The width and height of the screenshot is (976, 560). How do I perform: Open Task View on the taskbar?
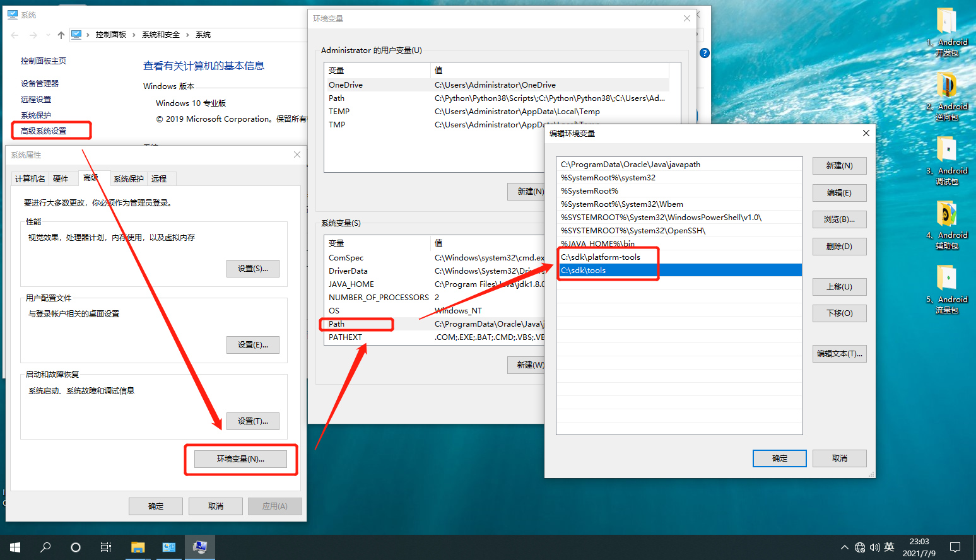click(106, 547)
